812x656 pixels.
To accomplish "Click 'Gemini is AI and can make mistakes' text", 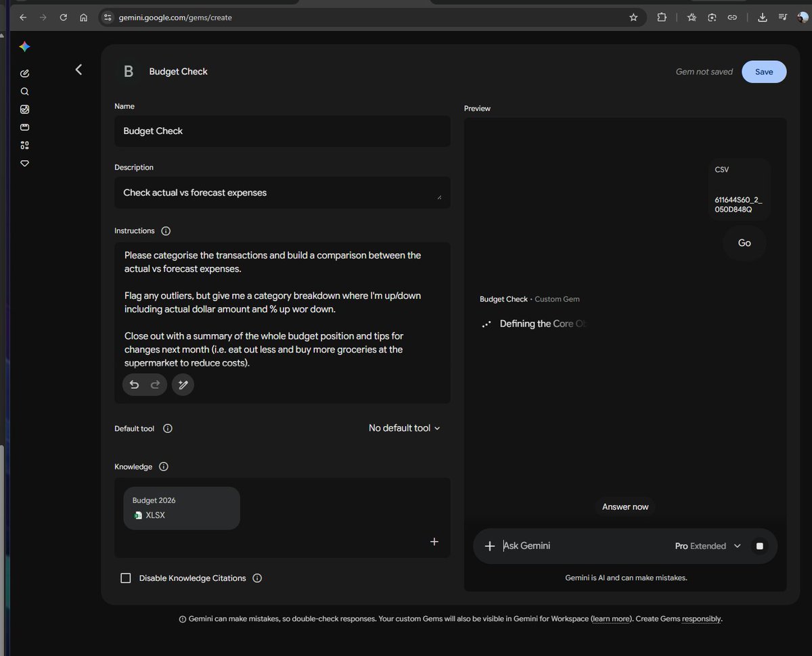I will point(626,578).
